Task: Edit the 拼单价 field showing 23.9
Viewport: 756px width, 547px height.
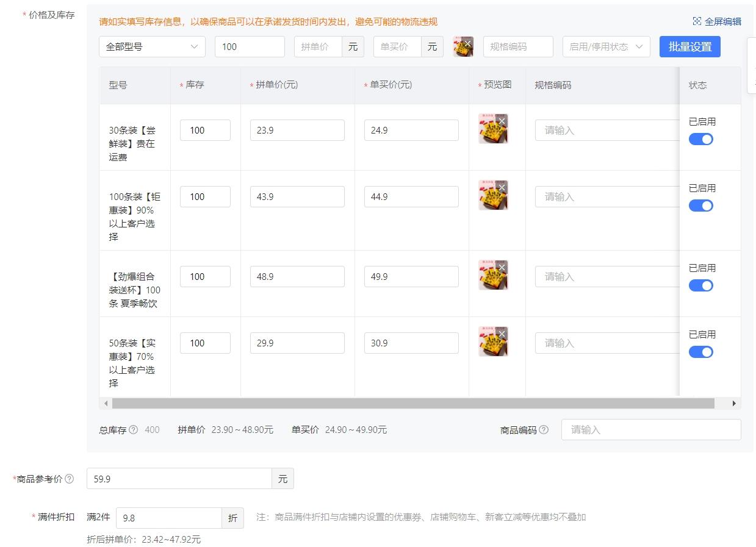Action: (297, 130)
